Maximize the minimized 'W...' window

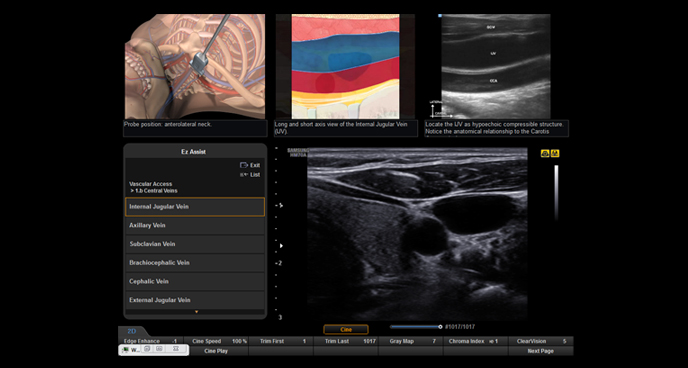(x=159, y=349)
